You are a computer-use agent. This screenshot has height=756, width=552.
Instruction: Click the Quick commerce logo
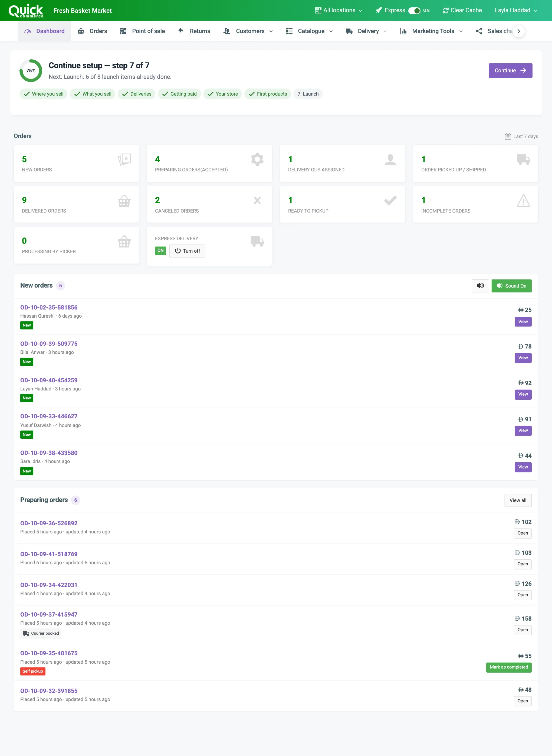[x=26, y=11]
